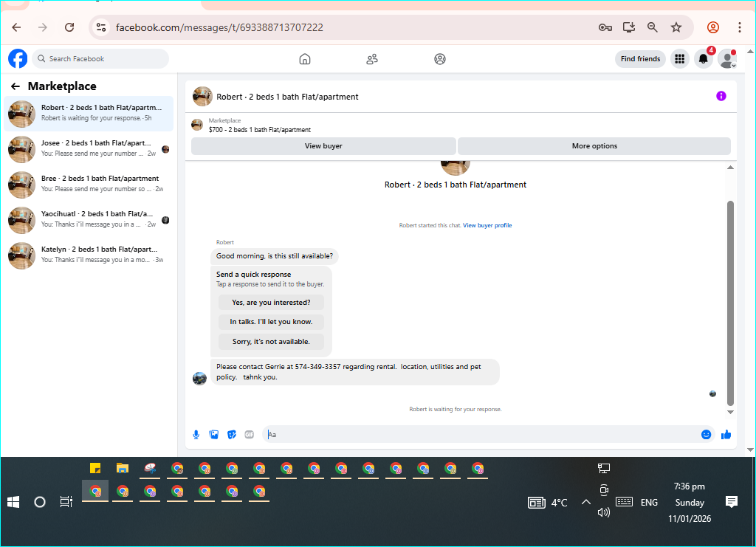Open the zoom magnifier icon in address bar
Image resolution: width=756 pixels, height=547 pixels.
(x=653, y=27)
